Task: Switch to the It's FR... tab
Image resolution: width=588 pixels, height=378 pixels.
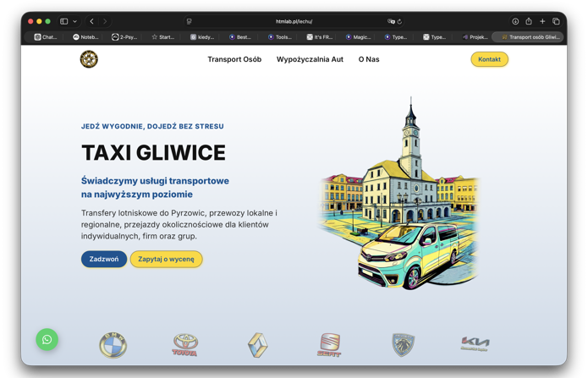Action: click(x=320, y=37)
